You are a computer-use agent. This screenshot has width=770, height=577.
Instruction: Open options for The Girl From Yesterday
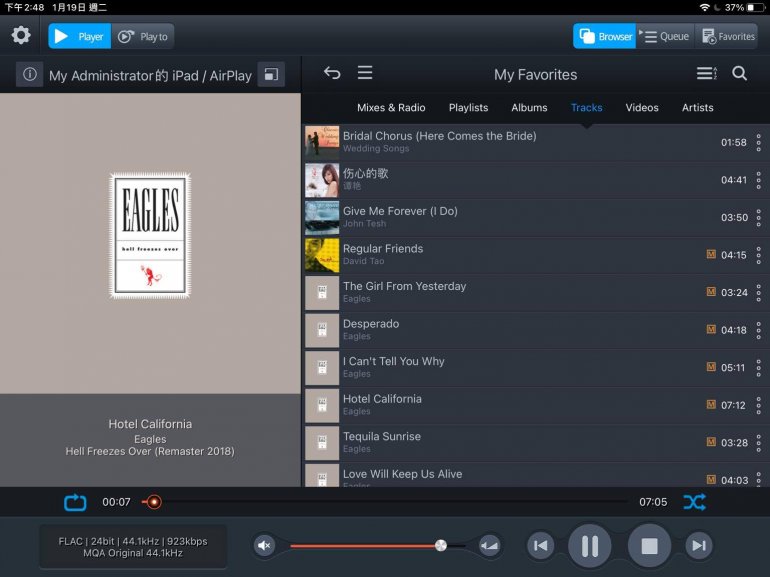(x=759, y=293)
